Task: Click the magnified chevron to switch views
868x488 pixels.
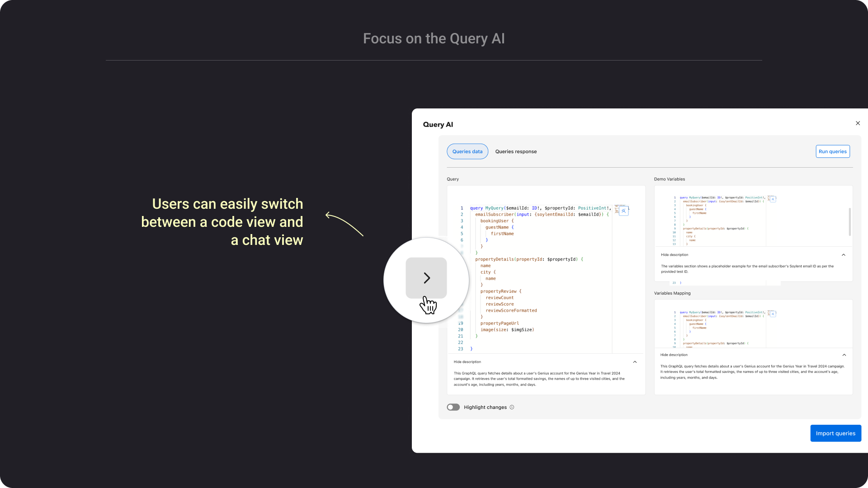Action: (426, 278)
